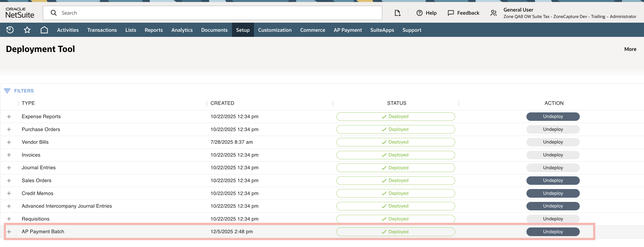Viewport: 644px width, 247px height.
Task: Expand the Purchase Orders row
Action: [9, 129]
